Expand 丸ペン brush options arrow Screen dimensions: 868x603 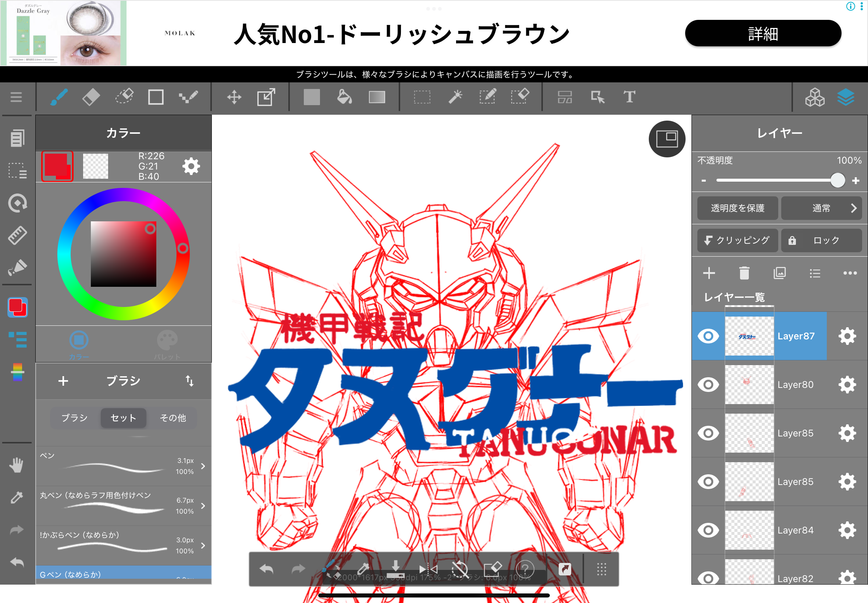pyautogui.click(x=203, y=506)
